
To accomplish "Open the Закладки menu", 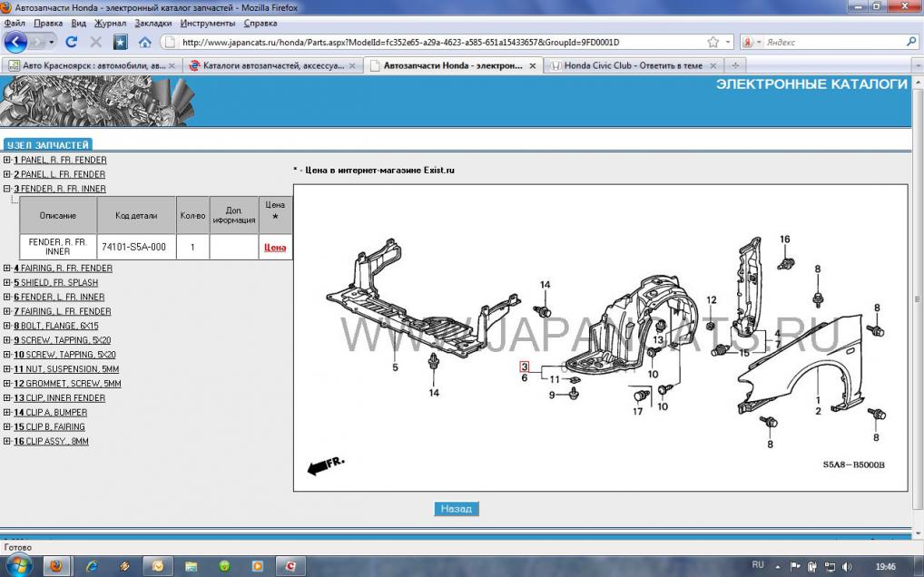I will [153, 24].
